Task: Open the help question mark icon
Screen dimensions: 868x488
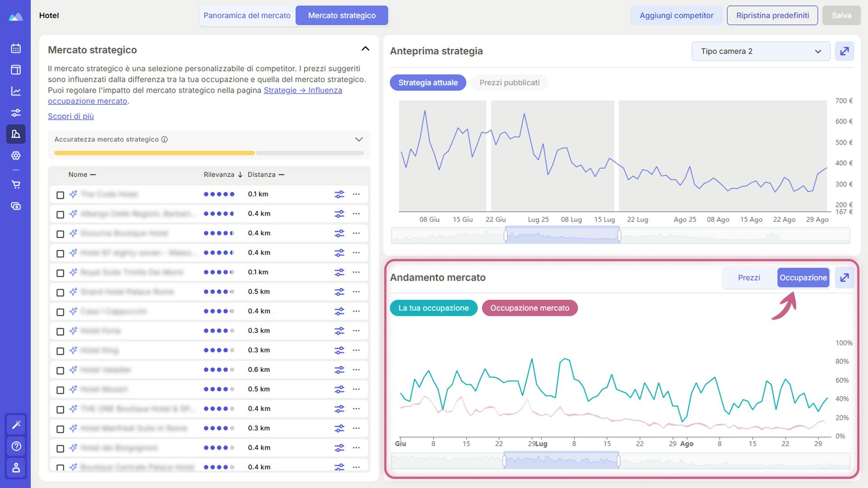Action: pyautogui.click(x=16, y=446)
